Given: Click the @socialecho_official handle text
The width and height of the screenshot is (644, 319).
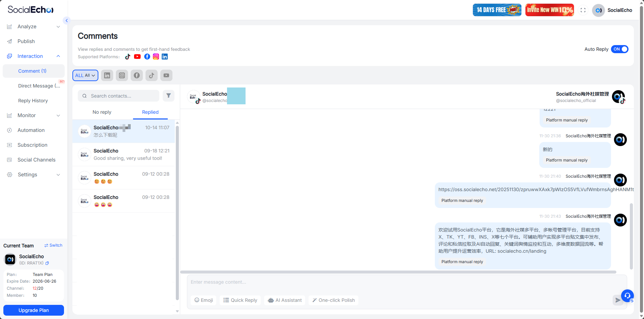Looking at the screenshot, I should coord(576,101).
